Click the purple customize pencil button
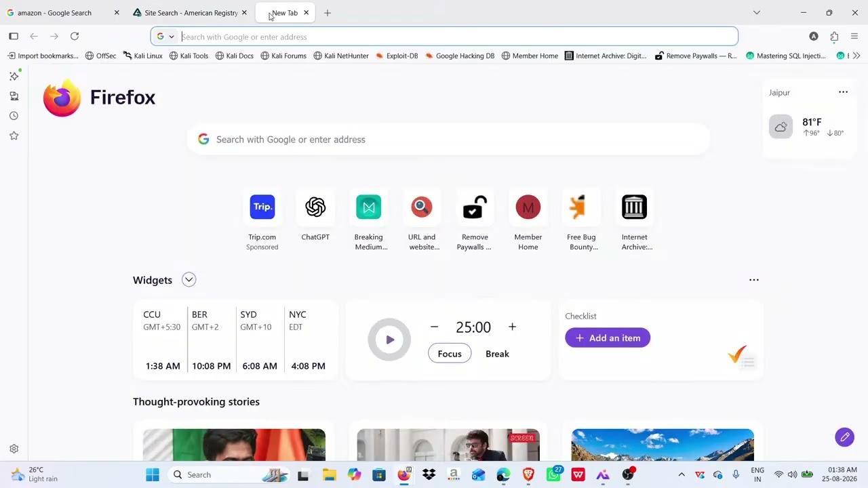Image resolution: width=868 pixels, height=488 pixels. tap(844, 437)
